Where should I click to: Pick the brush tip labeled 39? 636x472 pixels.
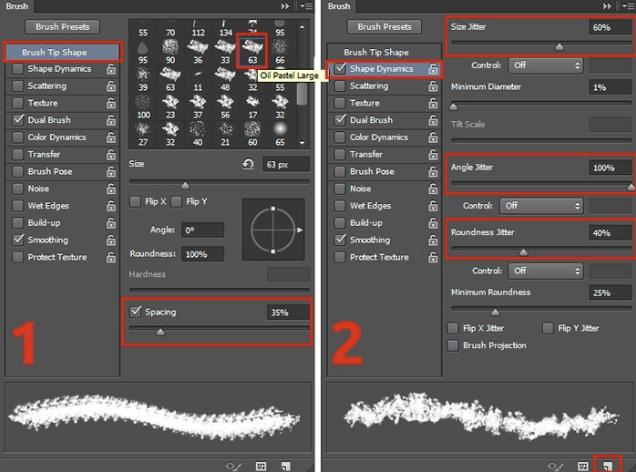click(x=143, y=79)
